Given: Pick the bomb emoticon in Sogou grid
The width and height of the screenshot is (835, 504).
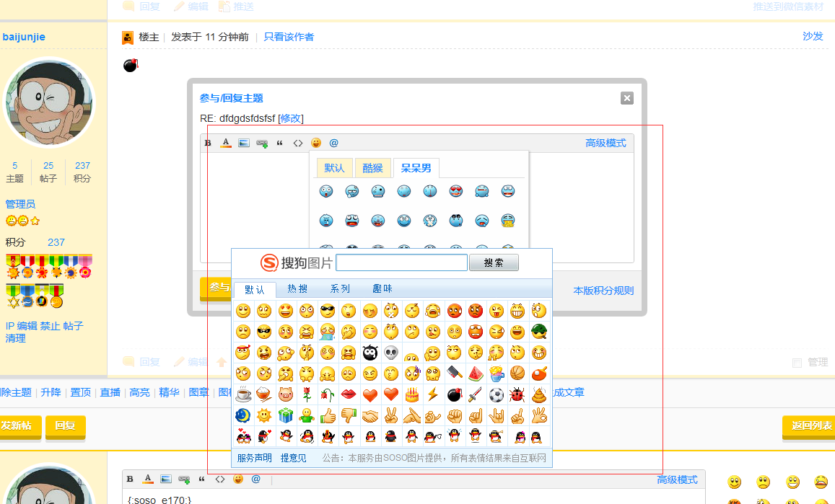Looking at the screenshot, I should coord(454,394).
